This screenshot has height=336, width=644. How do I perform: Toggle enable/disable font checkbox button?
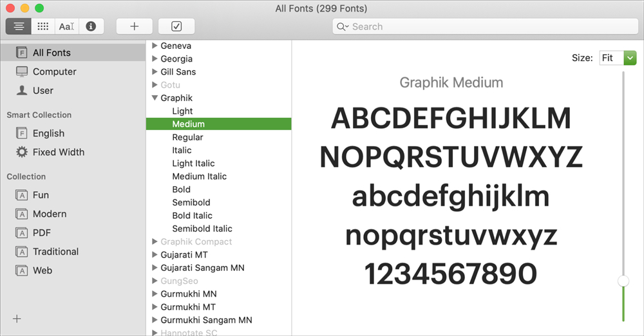click(x=176, y=26)
